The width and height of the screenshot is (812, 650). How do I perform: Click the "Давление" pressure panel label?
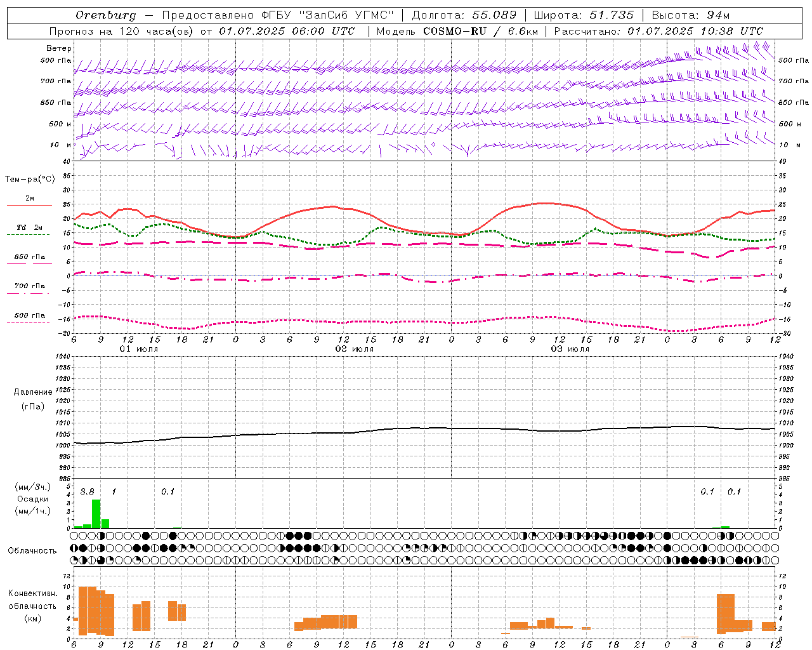tap(33, 392)
